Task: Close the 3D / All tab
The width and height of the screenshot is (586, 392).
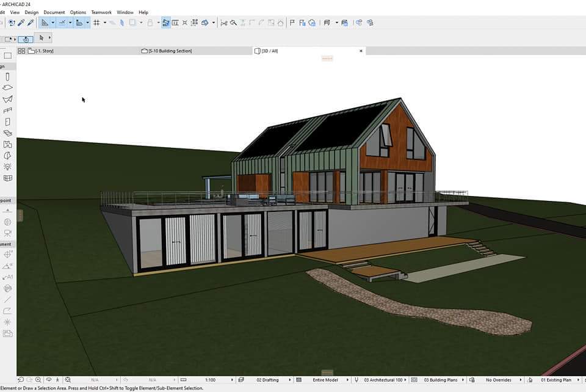Action: (x=361, y=51)
